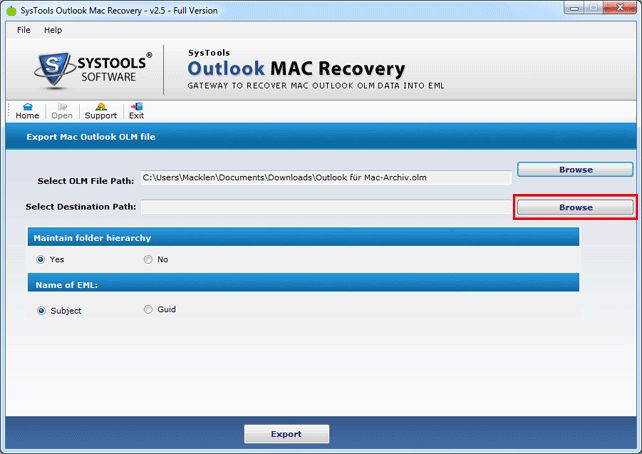Open the File menu
The image size is (642, 454).
tap(24, 30)
